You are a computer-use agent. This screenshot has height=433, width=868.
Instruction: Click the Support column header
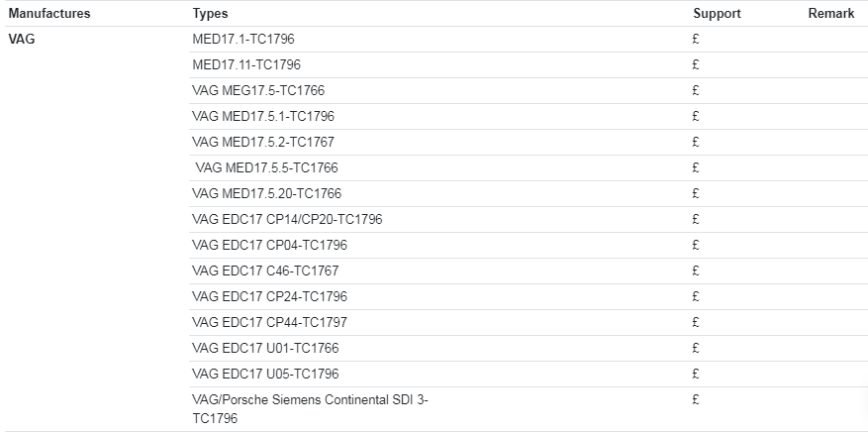pos(717,13)
